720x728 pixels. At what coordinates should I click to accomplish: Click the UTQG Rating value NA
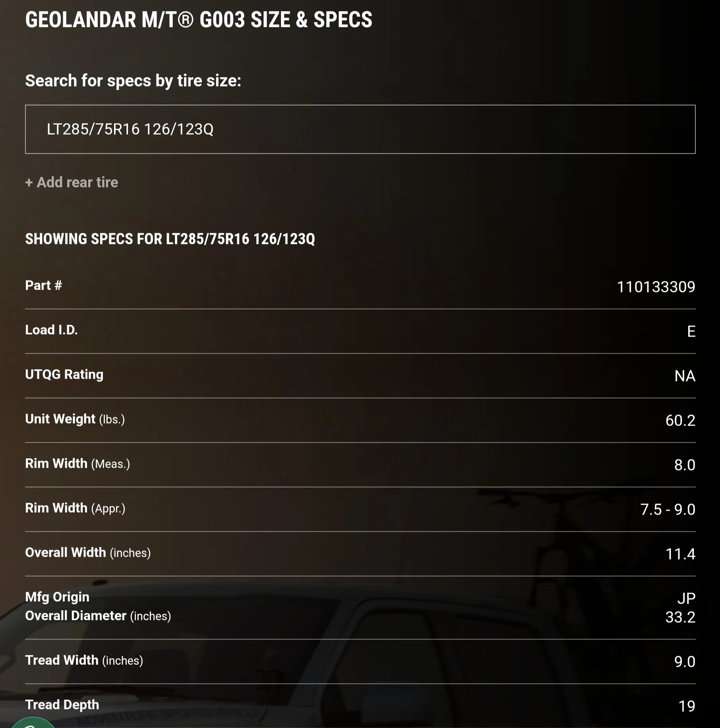click(x=685, y=376)
